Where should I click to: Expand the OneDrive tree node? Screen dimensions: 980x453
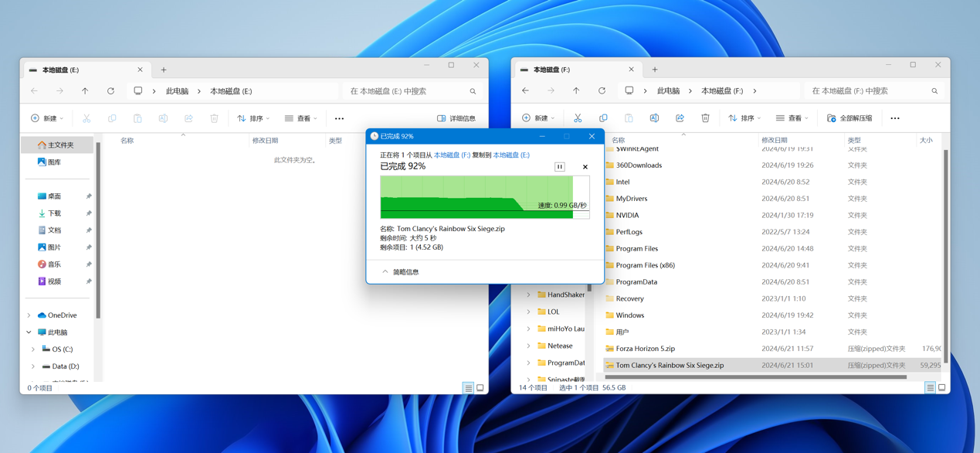[29, 315]
